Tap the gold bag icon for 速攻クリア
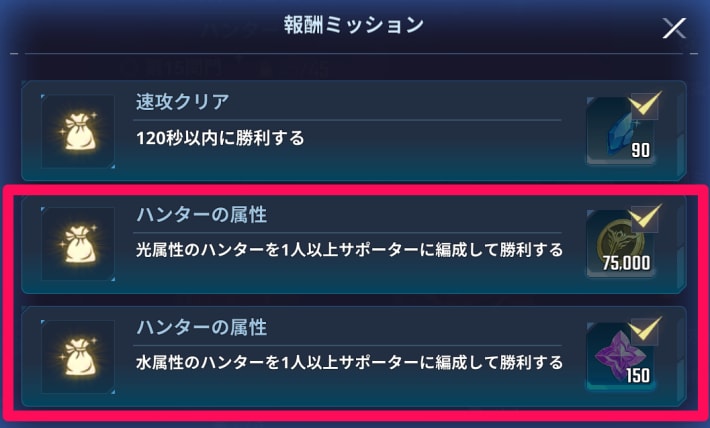This screenshot has height=428, width=710. click(78, 131)
